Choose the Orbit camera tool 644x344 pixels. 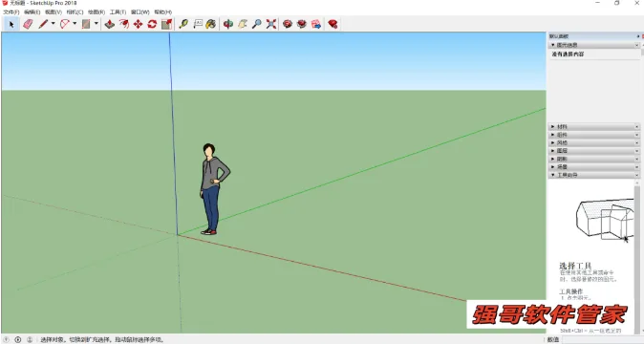[228, 24]
